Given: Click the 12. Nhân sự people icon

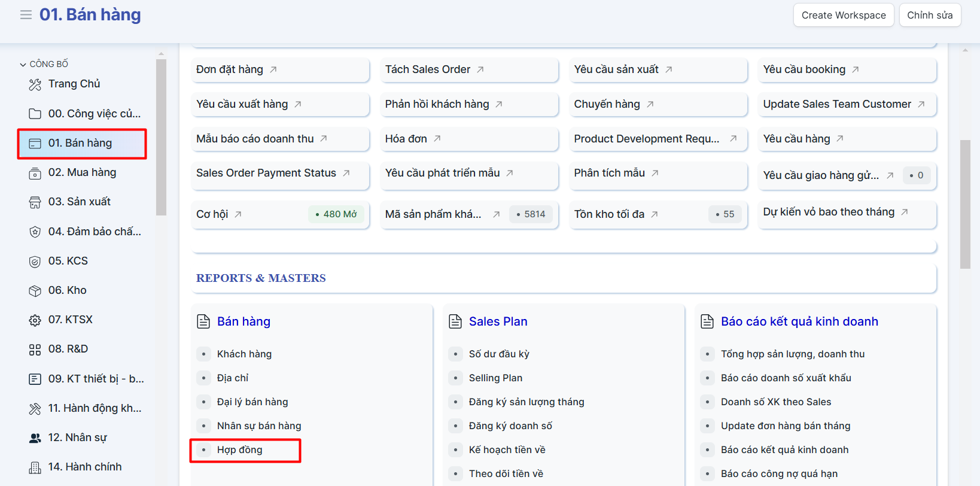Looking at the screenshot, I should pos(35,438).
